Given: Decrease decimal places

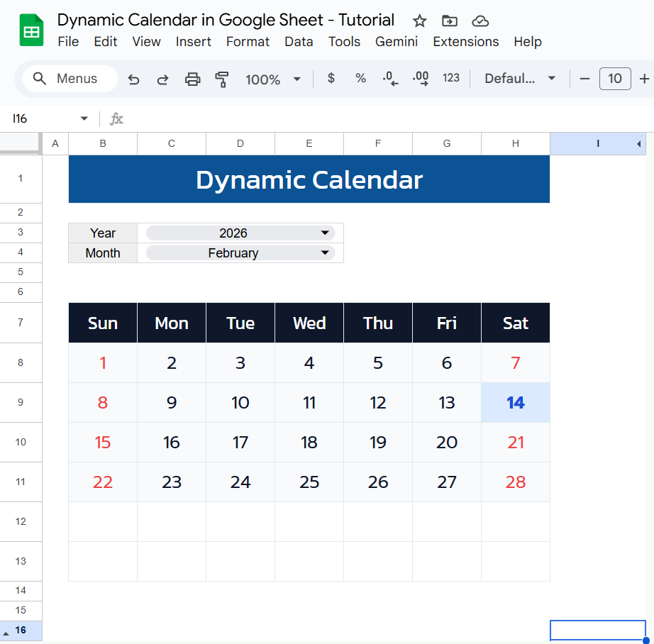Looking at the screenshot, I should (390, 79).
